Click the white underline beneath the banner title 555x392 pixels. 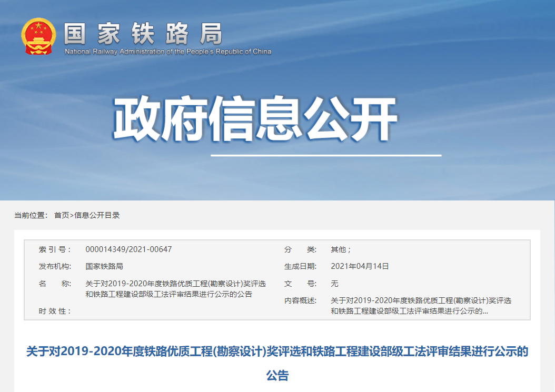(325, 155)
